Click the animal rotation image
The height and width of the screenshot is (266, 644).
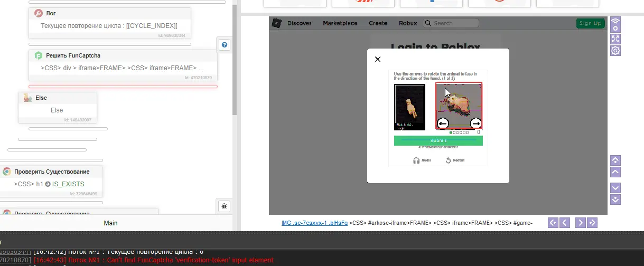click(x=459, y=106)
